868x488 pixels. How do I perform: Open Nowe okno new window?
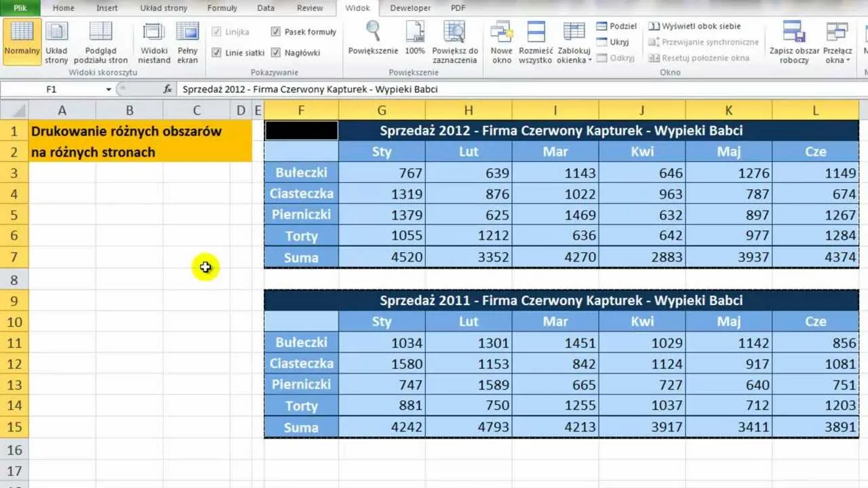[502, 41]
